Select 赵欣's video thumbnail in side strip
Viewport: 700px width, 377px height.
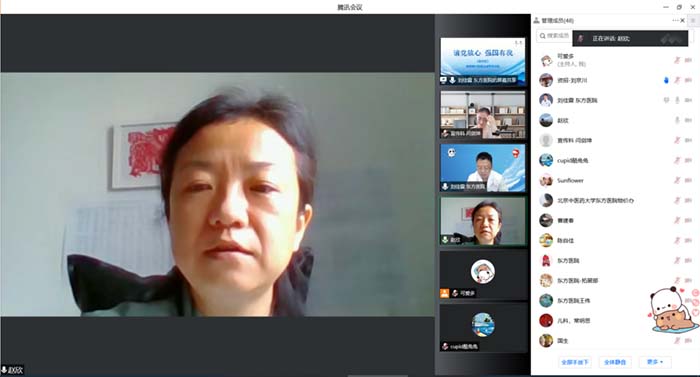pos(483,221)
